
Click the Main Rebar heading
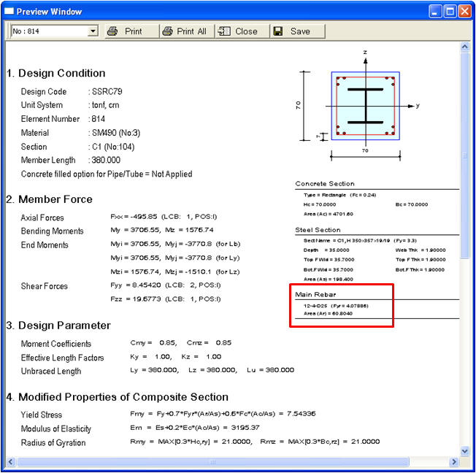pos(315,295)
